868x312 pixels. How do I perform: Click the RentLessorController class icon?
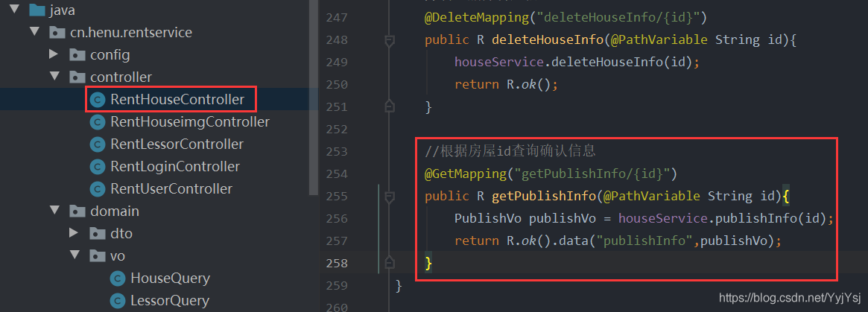click(x=98, y=144)
